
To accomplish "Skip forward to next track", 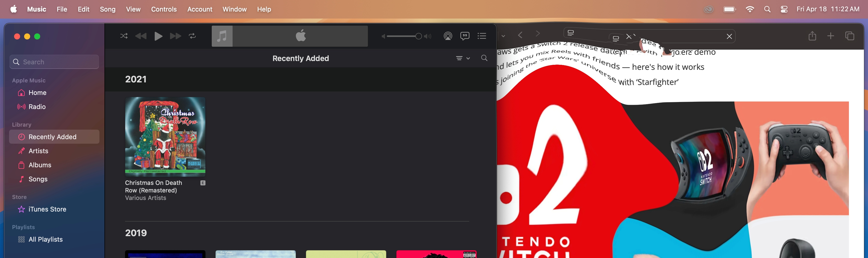I will coord(175,36).
